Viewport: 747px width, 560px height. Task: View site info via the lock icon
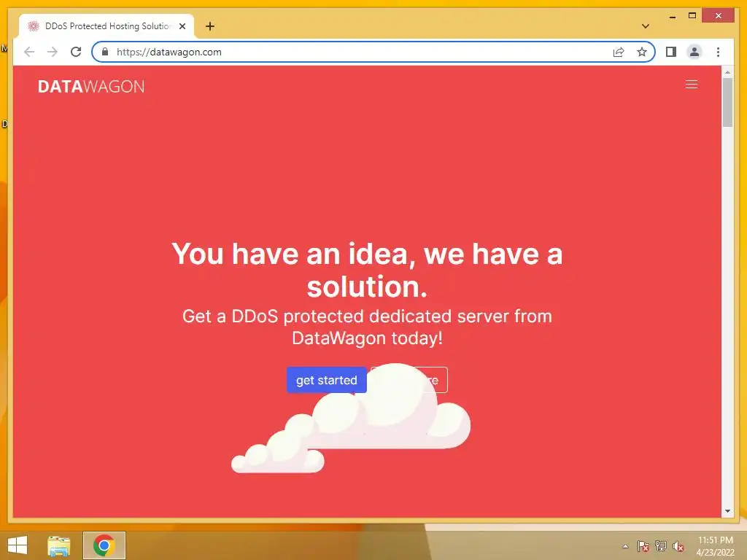click(105, 52)
